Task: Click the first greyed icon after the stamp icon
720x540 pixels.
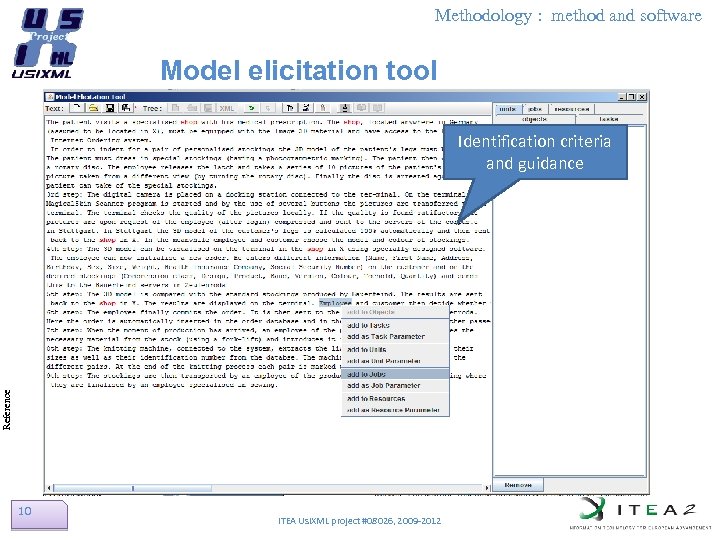Action: coord(361,108)
